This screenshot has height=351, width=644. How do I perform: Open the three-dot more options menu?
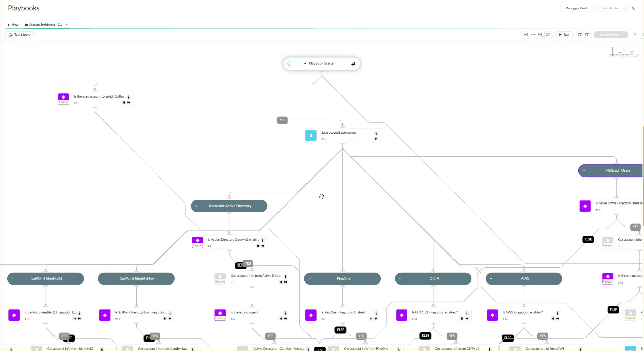(635, 35)
